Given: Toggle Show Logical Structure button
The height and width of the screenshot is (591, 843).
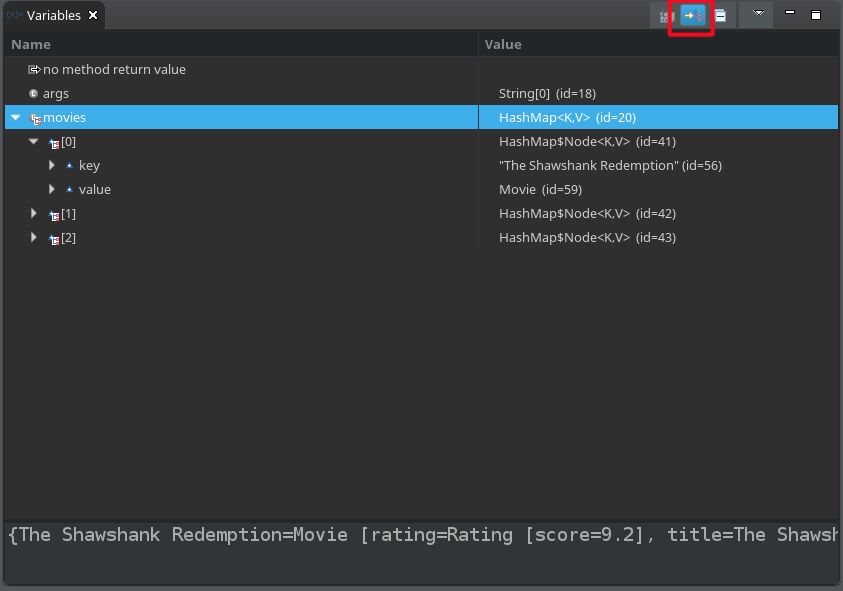Looking at the screenshot, I should [x=691, y=16].
